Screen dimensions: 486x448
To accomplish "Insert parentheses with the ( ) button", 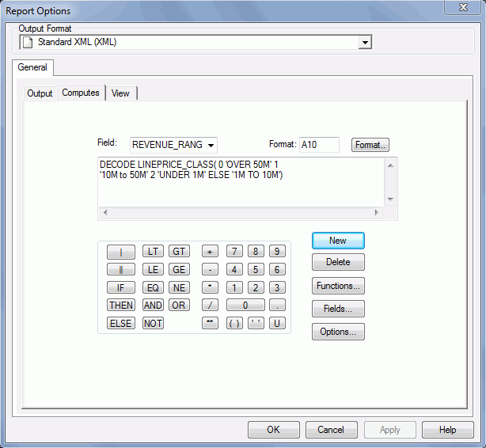I will (234, 323).
